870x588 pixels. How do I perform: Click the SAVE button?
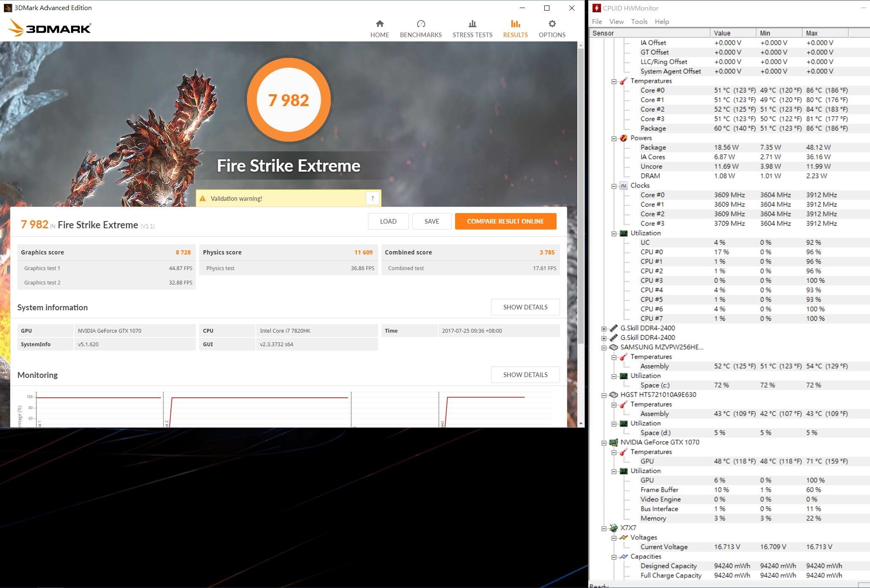(432, 221)
